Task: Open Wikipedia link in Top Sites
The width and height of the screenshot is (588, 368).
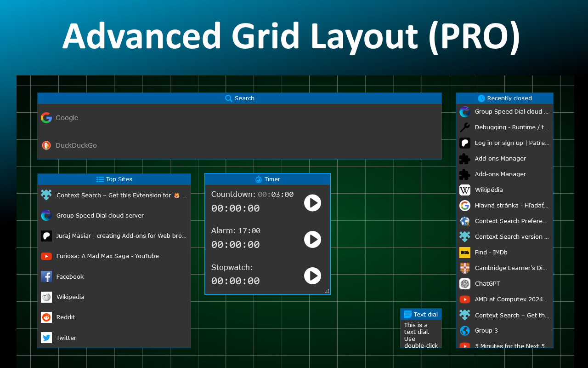Action: [70, 297]
